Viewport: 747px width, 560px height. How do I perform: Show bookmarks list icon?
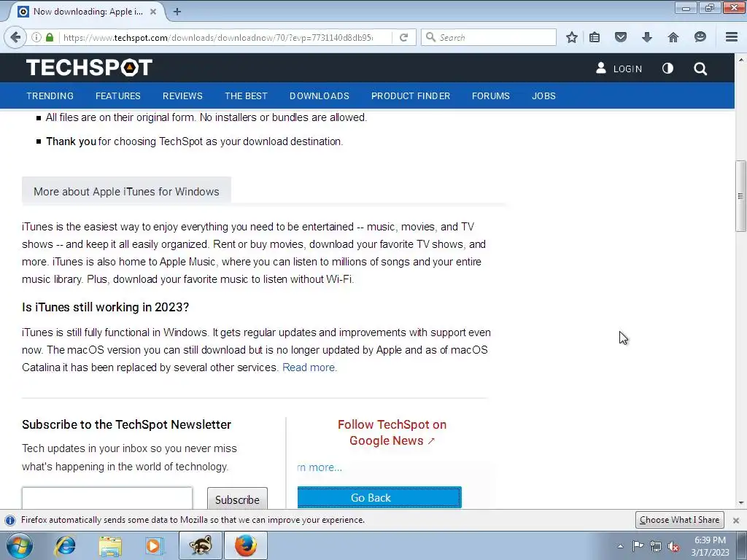[595, 37]
